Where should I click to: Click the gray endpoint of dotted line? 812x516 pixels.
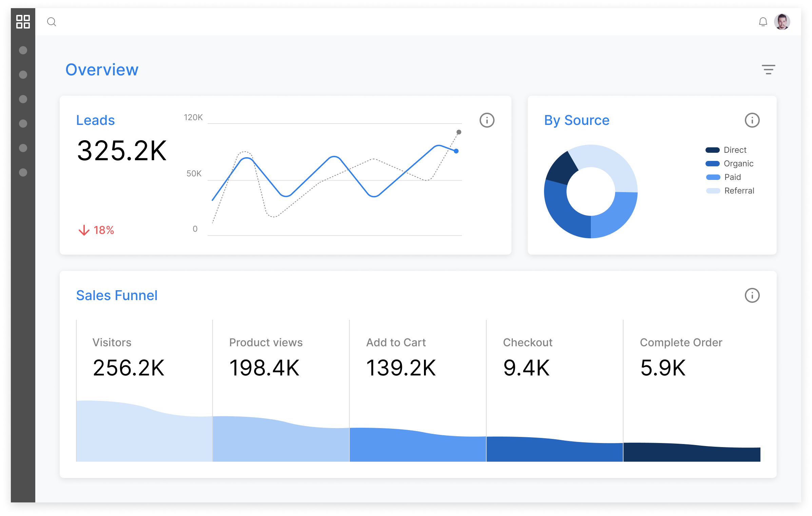point(459,132)
